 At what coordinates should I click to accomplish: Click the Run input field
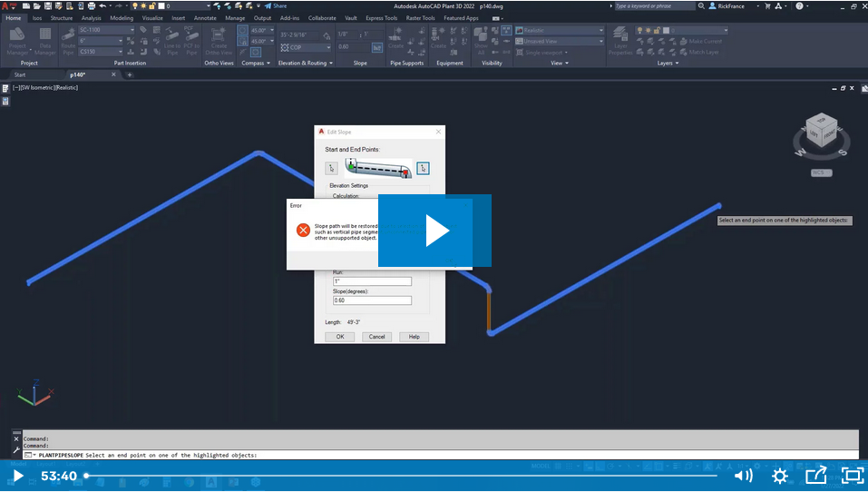(x=372, y=281)
